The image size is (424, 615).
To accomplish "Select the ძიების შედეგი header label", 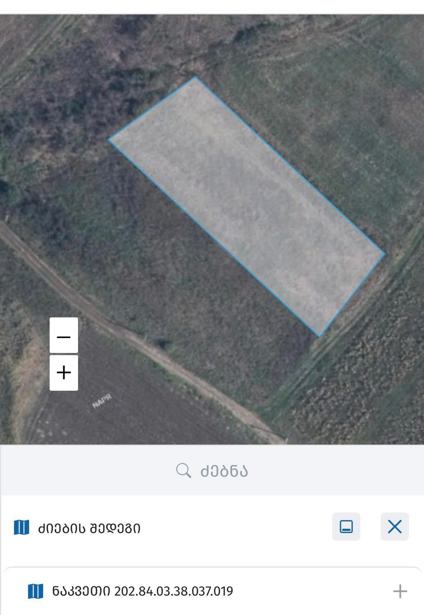I will coord(89,528).
